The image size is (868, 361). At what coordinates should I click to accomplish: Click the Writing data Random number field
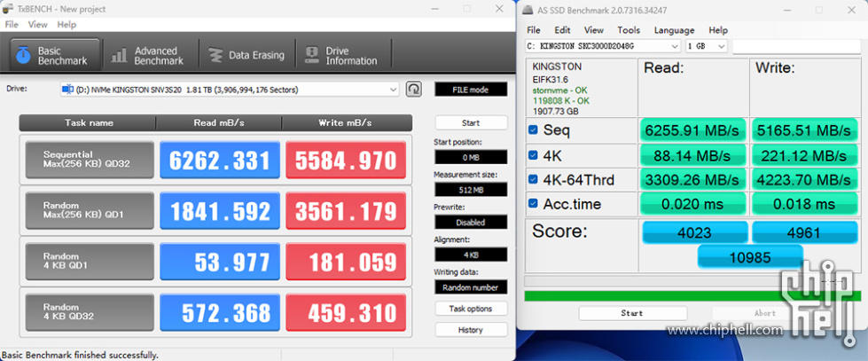coord(471,287)
